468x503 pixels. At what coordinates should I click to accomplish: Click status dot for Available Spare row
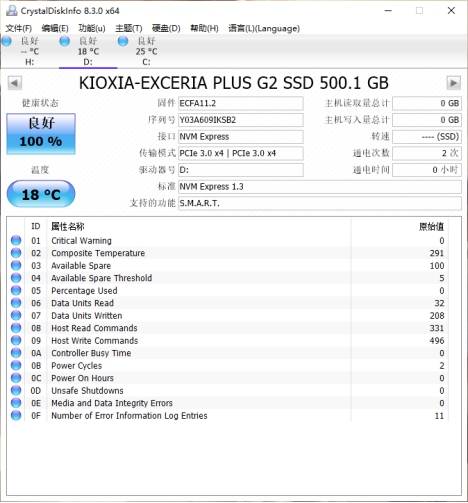pyautogui.click(x=16, y=265)
